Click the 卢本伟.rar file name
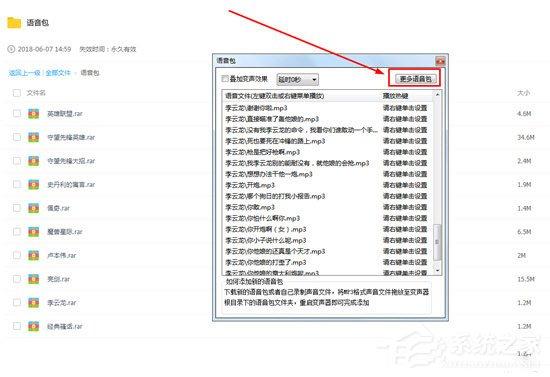Viewport: 550px width, 377px height. [x=62, y=255]
